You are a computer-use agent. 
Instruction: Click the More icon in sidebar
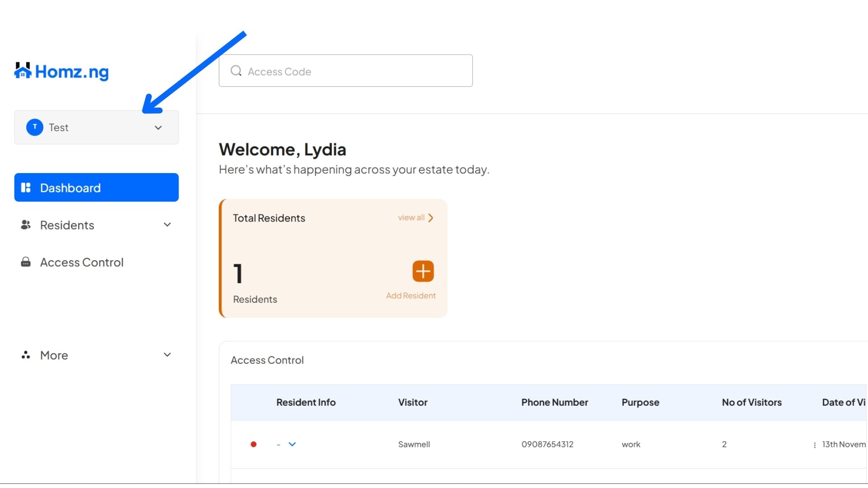(x=26, y=355)
